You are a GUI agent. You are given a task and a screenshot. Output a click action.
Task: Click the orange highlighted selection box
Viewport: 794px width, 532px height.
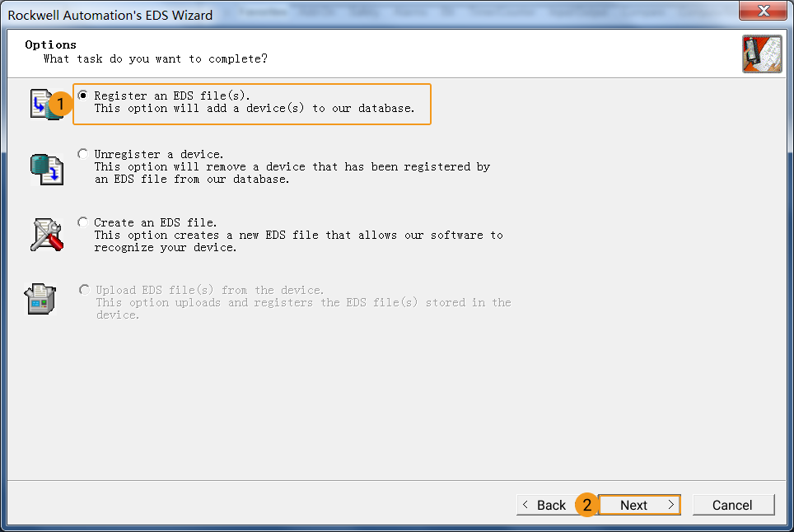click(251, 102)
